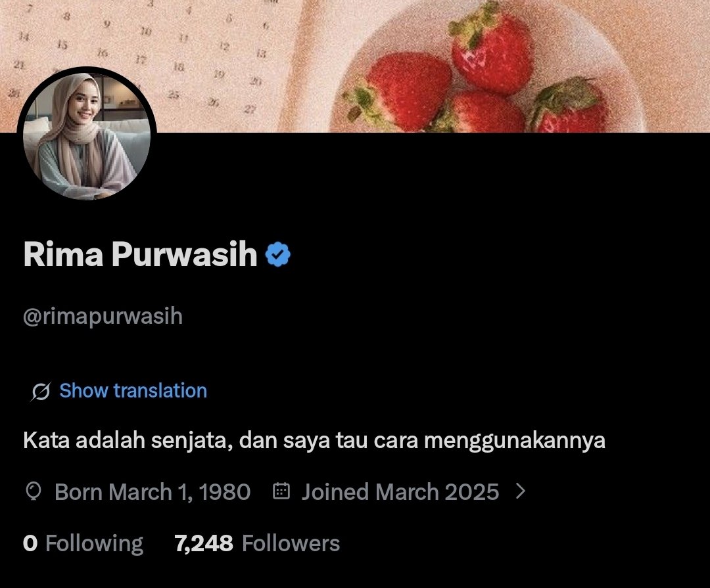Open the Joined March 2025 info

(400, 491)
